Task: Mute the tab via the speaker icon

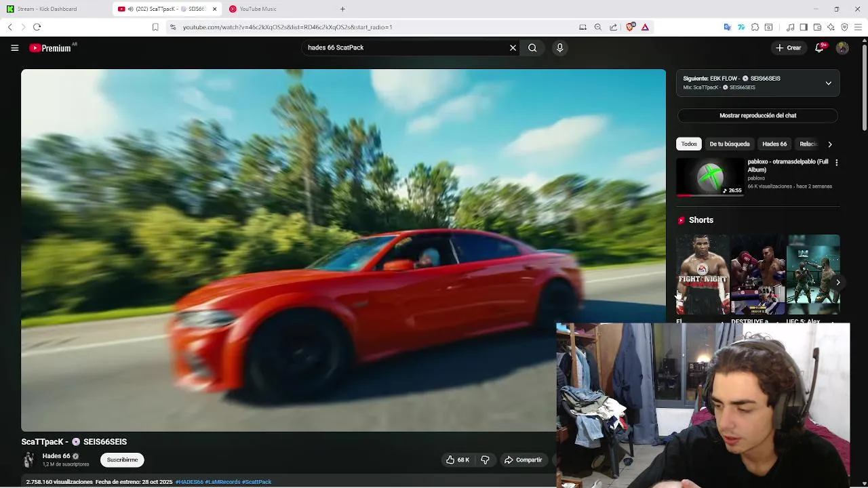Action: coord(130,9)
